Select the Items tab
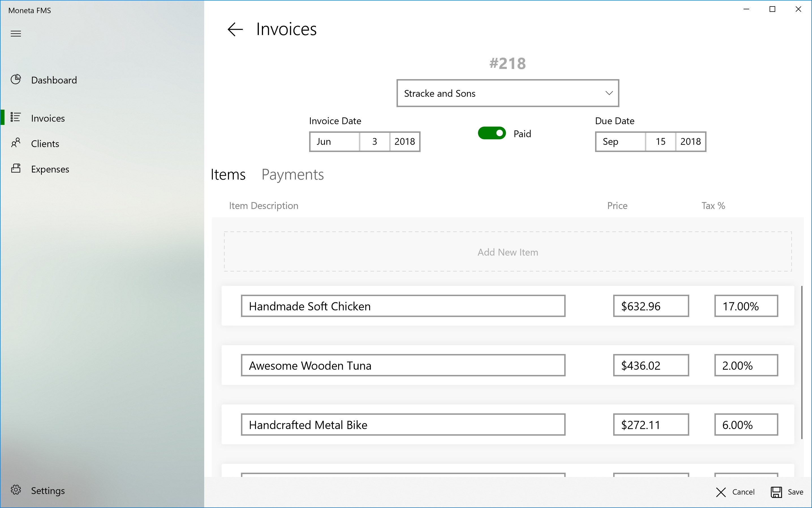 click(228, 175)
